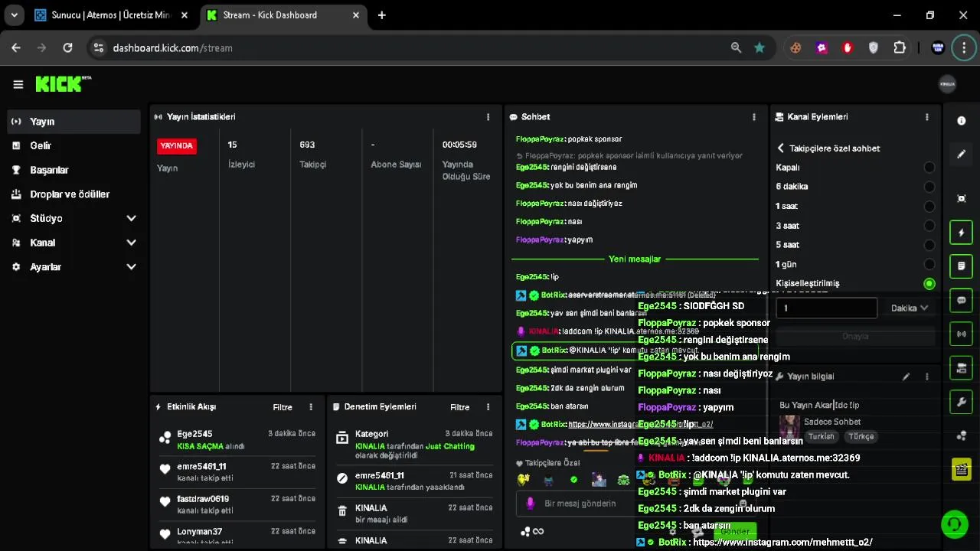Click the infinity icon below message box
The width and height of the screenshot is (980, 551).
pos(538,532)
